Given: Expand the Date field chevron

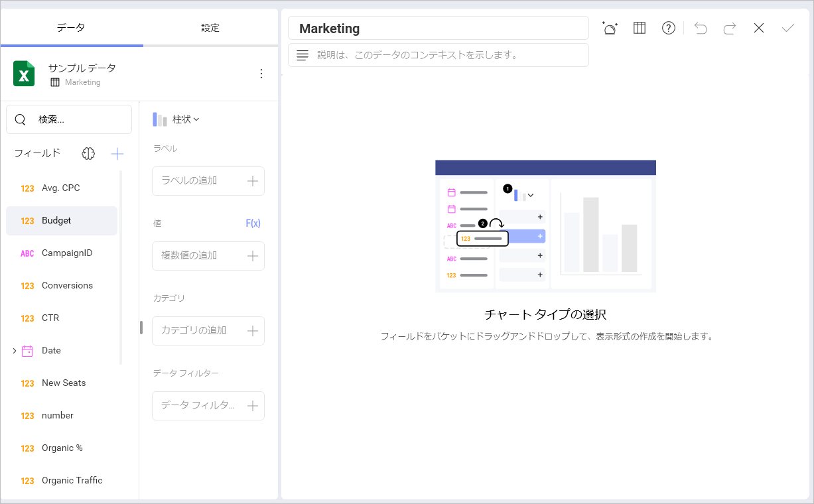Looking at the screenshot, I should tap(14, 350).
